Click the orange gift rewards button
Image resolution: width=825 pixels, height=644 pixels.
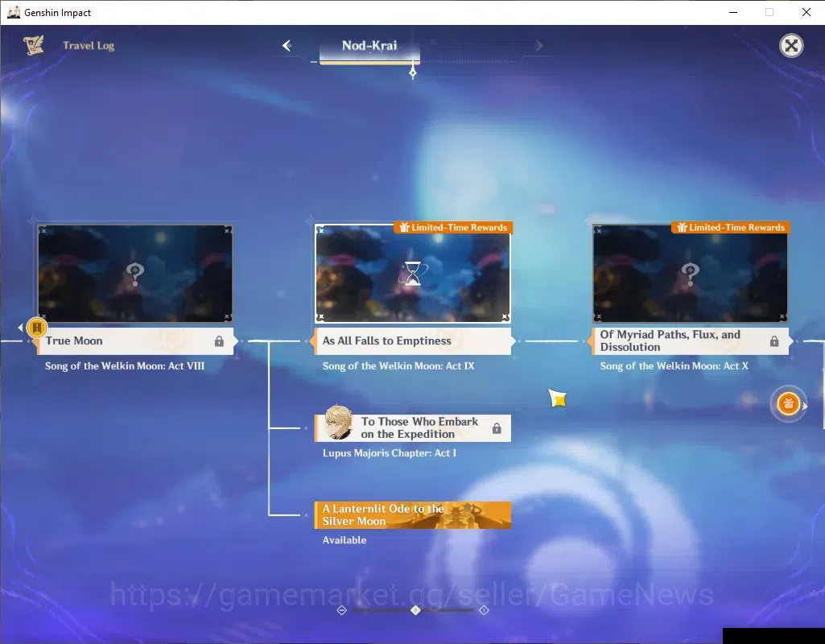(788, 404)
